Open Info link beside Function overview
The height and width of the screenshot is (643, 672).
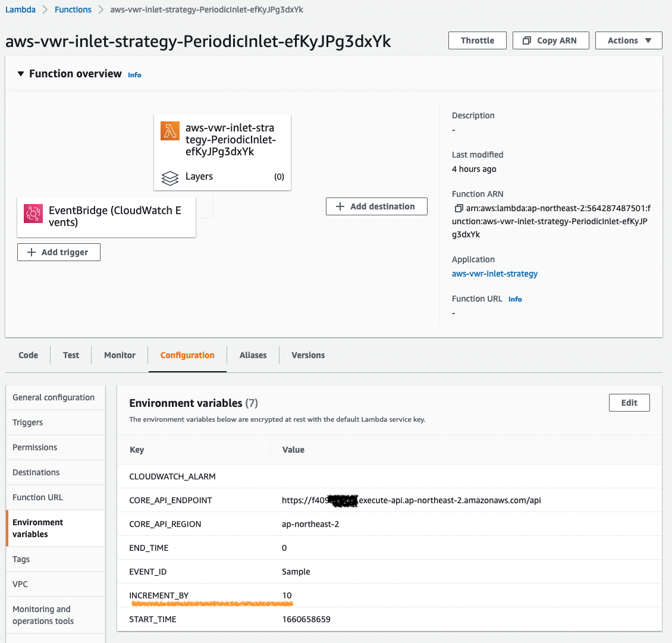tap(134, 74)
